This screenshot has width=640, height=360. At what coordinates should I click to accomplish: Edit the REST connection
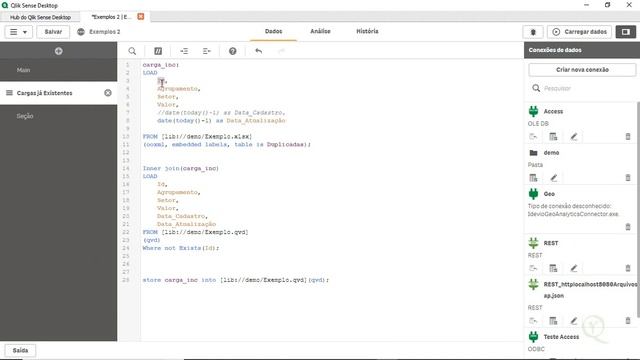click(x=574, y=268)
